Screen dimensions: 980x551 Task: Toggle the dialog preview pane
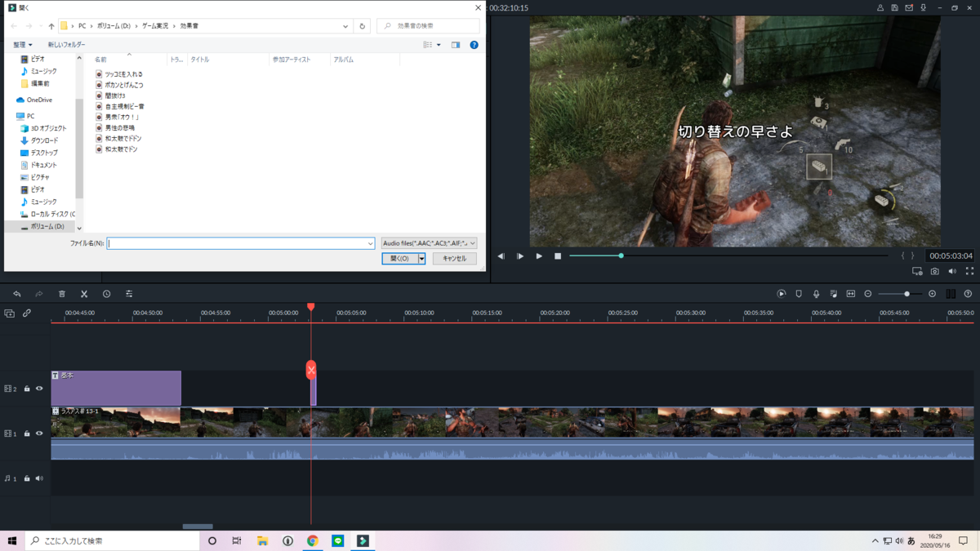point(456,45)
